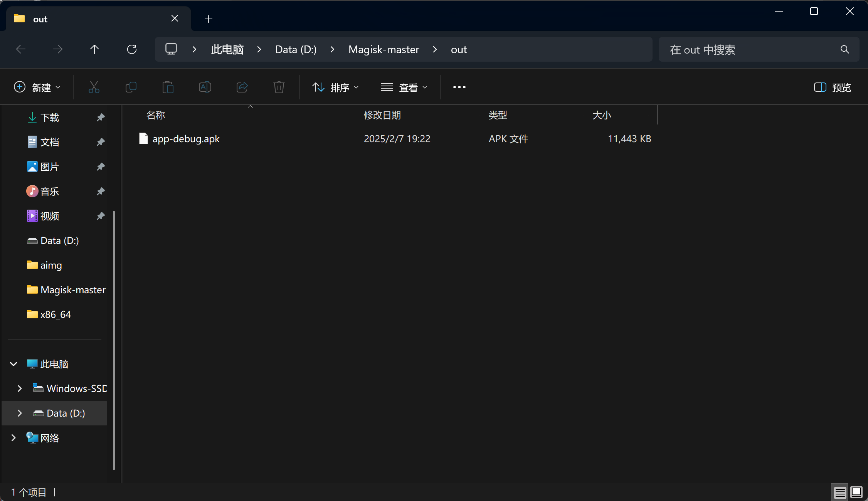Sort by 修改日期 column header
Image resolution: width=868 pixels, height=501 pixels.
[x=382, y=115]
